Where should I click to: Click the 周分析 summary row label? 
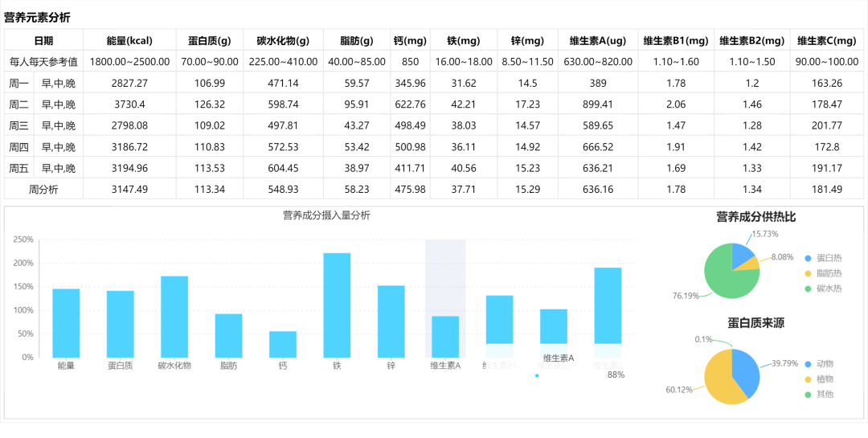pos(43,190)
